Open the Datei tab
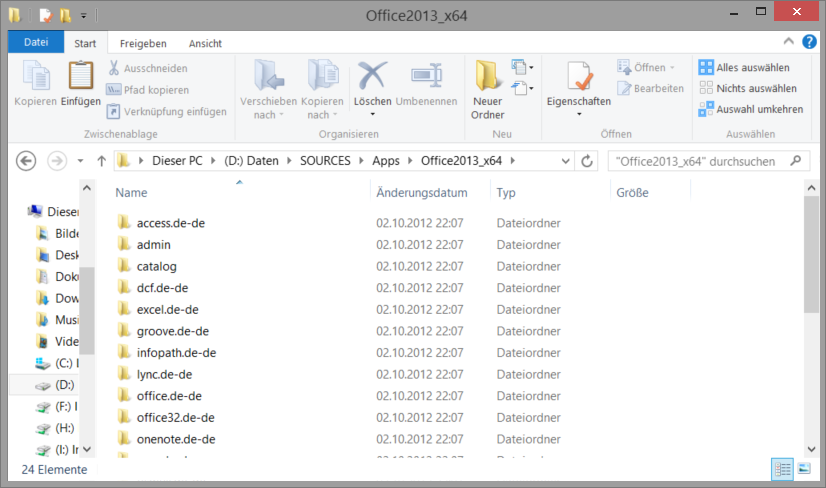826x488 pixels. coord(36,42)
